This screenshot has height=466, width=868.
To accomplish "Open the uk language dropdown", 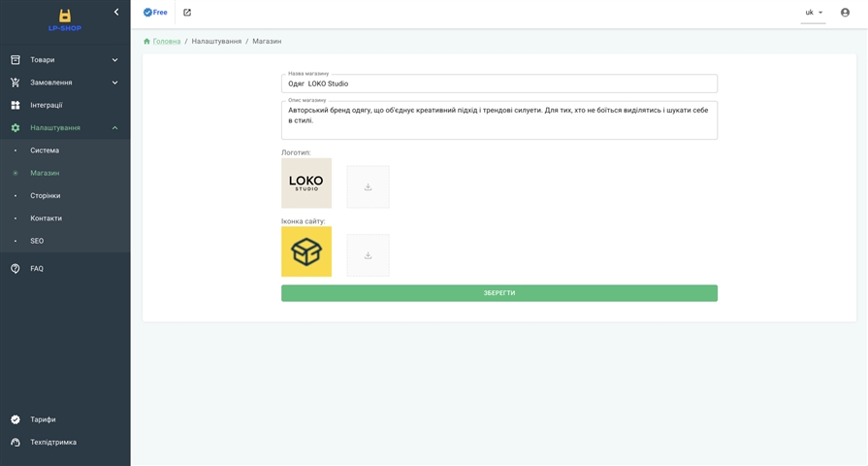I will click(x=813, y=13).
